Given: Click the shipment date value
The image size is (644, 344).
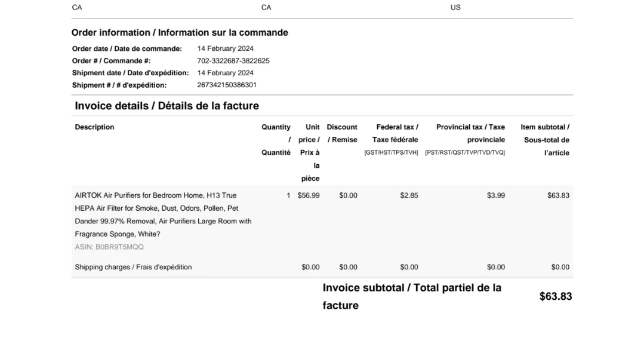Looking at the screenshot, I should pyautogui.click(x=225, y=73).
